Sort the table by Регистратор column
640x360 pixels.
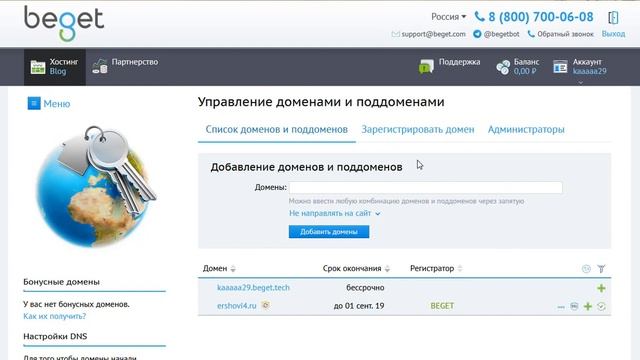[x=436, y=268]
